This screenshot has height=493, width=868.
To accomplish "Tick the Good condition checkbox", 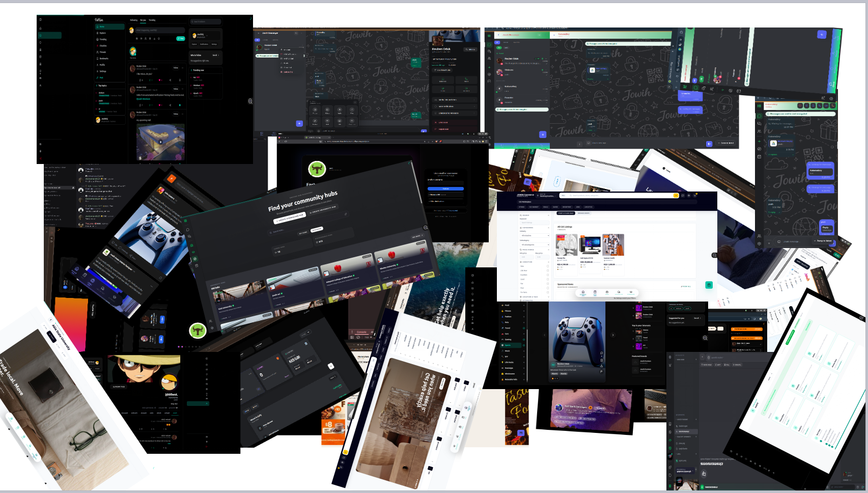I will click(x=548, y=279).
